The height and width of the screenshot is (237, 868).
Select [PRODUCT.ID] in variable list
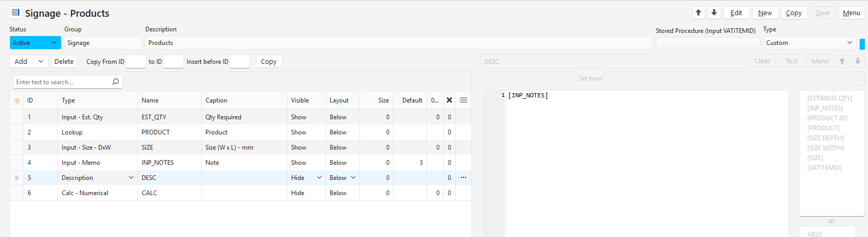[x=827, y=118]
